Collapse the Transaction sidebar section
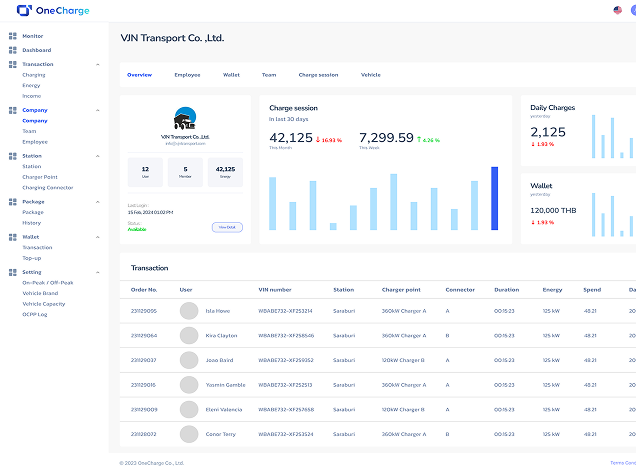This screenshot has height=474, width=636. coord(98,64)
